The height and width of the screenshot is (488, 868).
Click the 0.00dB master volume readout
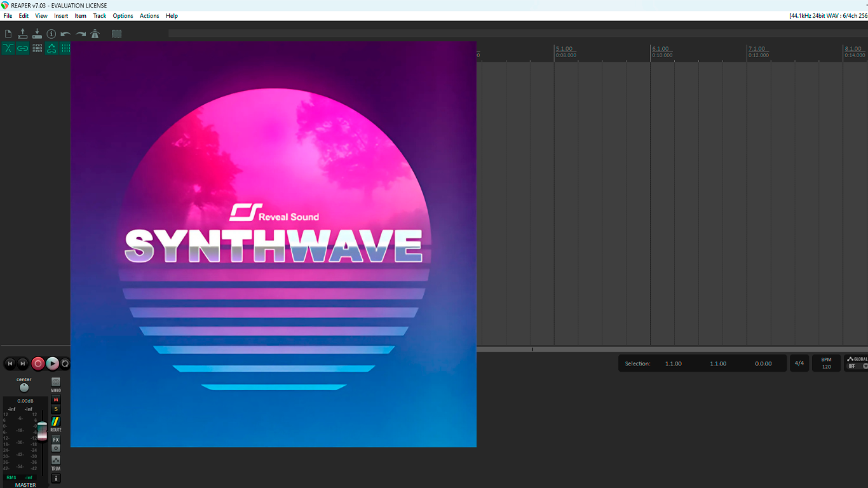tap(25, 401)
